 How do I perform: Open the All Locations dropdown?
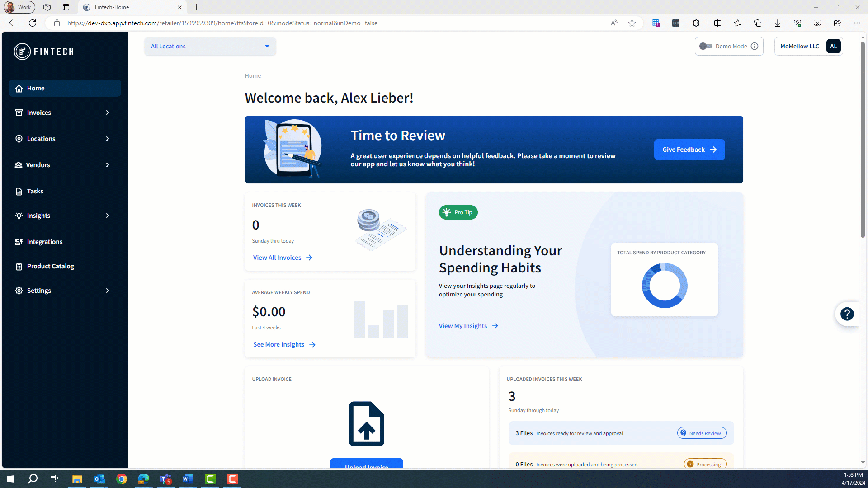(210, 46)
